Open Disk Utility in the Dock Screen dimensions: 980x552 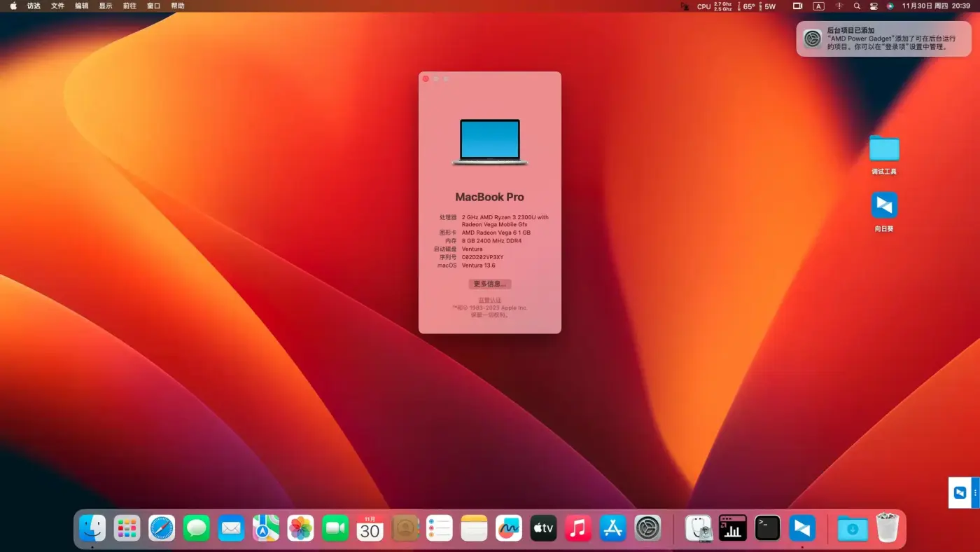(x=698, y=528)
